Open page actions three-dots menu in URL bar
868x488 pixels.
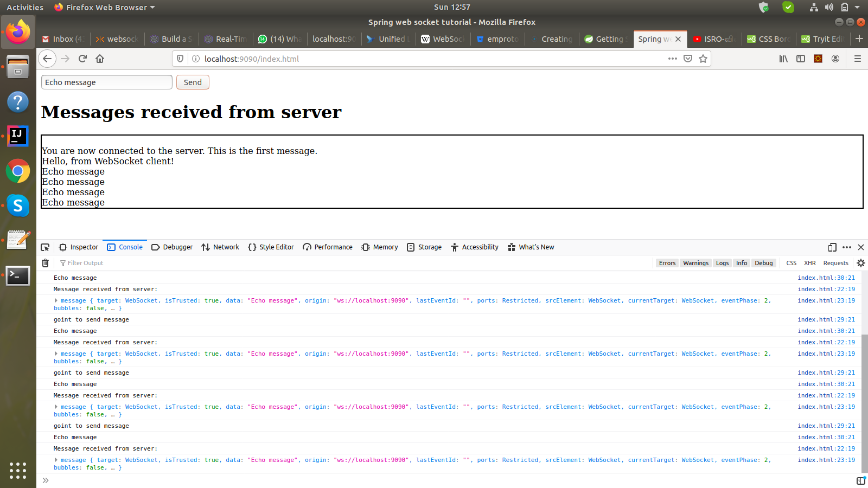click(x=673, y=59)
